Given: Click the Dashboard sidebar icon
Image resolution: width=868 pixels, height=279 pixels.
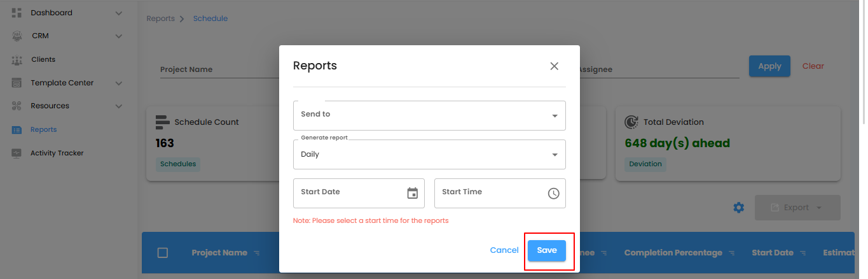Looking at the screenshot, I should [17, 13].
